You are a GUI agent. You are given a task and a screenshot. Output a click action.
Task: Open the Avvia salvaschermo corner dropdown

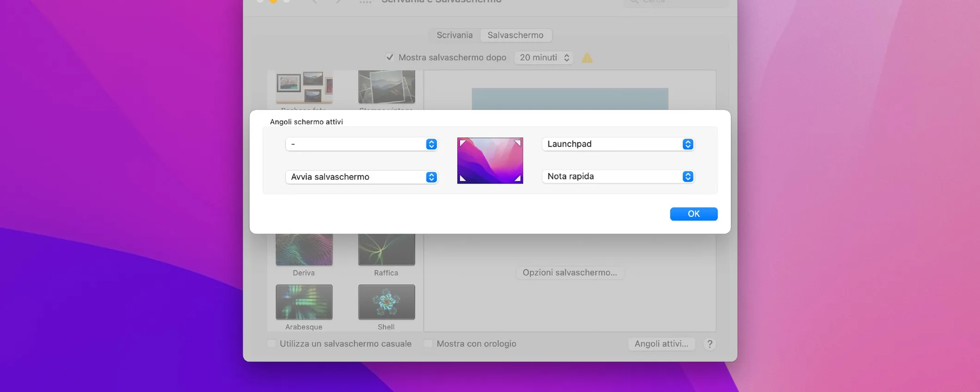pos(361,177)
